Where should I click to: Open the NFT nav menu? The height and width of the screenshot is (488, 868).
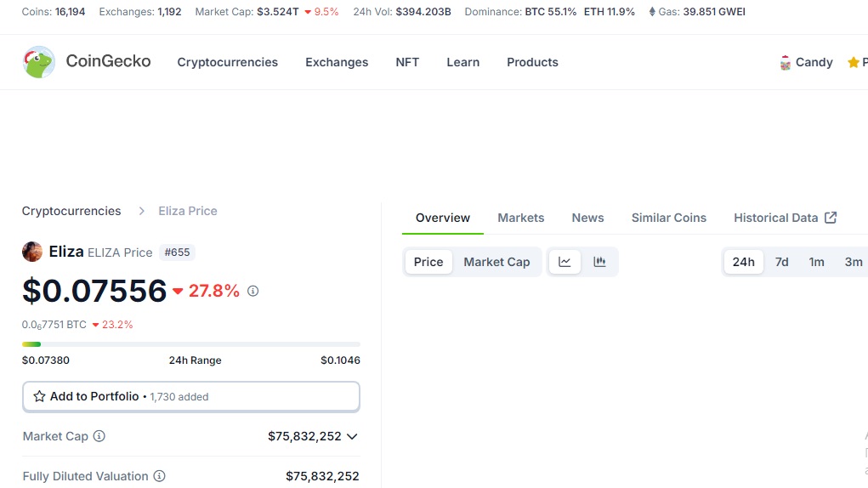(407, 62)
